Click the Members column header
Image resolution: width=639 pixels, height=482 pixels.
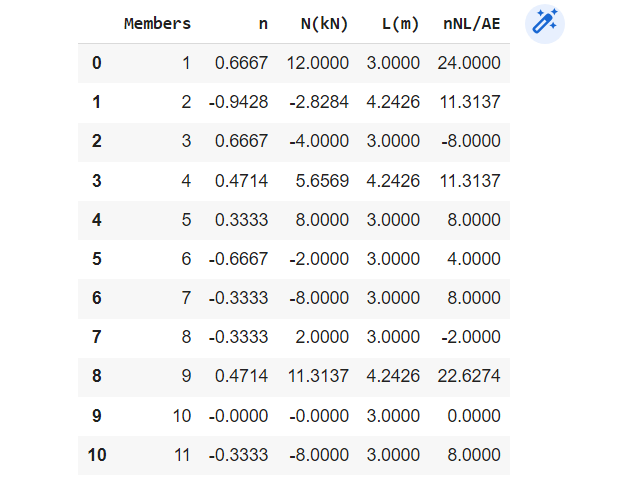(x=157, y=24)
